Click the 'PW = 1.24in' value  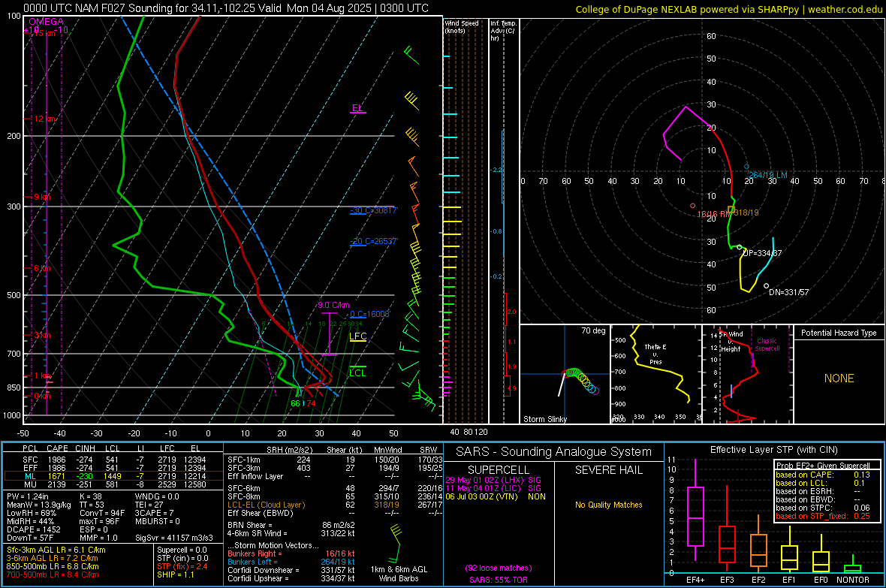coord(29,496)
